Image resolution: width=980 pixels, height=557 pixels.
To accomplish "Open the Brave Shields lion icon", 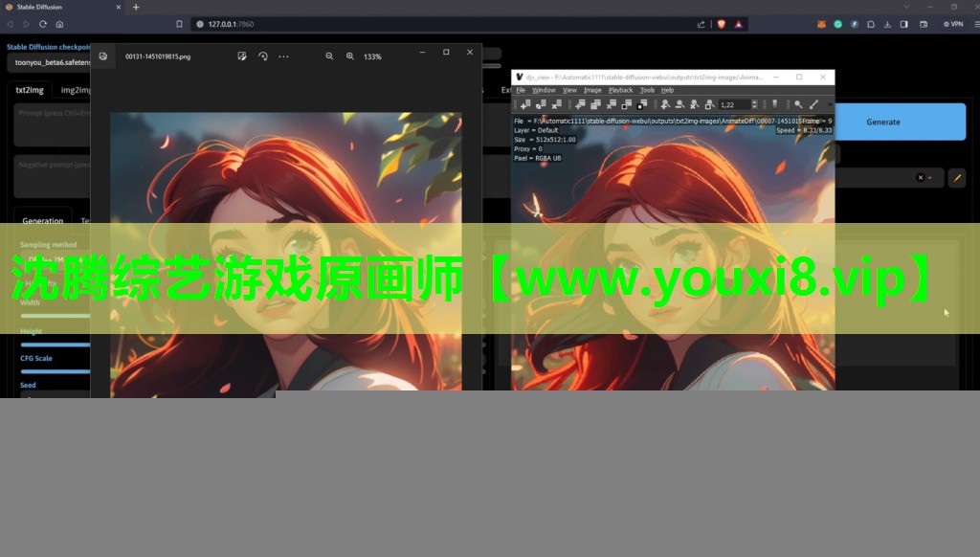I will [722, 24].
